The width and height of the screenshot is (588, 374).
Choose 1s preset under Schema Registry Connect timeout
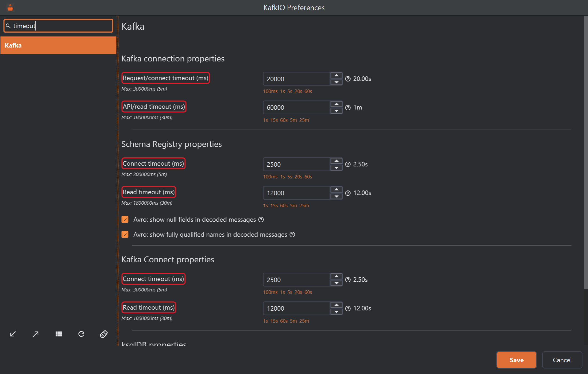point(283,177)
